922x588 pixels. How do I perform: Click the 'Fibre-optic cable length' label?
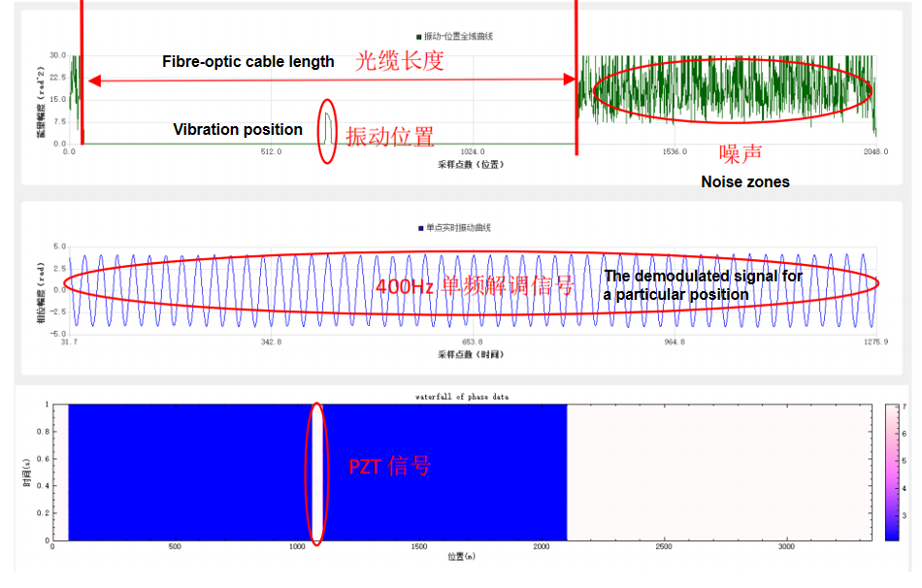coord(248,62)
